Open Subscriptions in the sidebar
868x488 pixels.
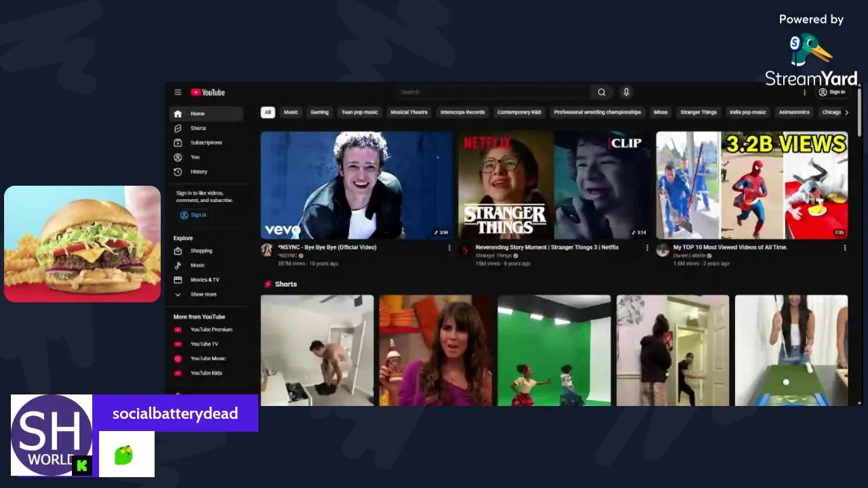pyautogui.click(x=206, y=143)
